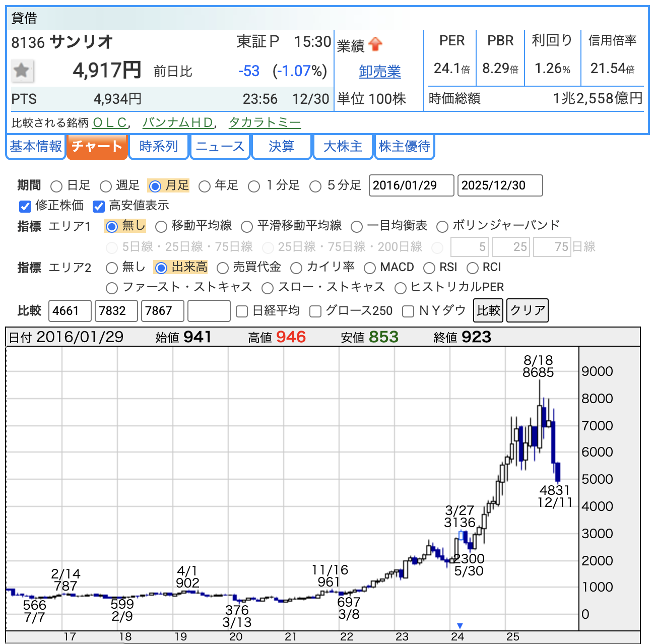Open the 基本情報 tab

click(36, 147)
